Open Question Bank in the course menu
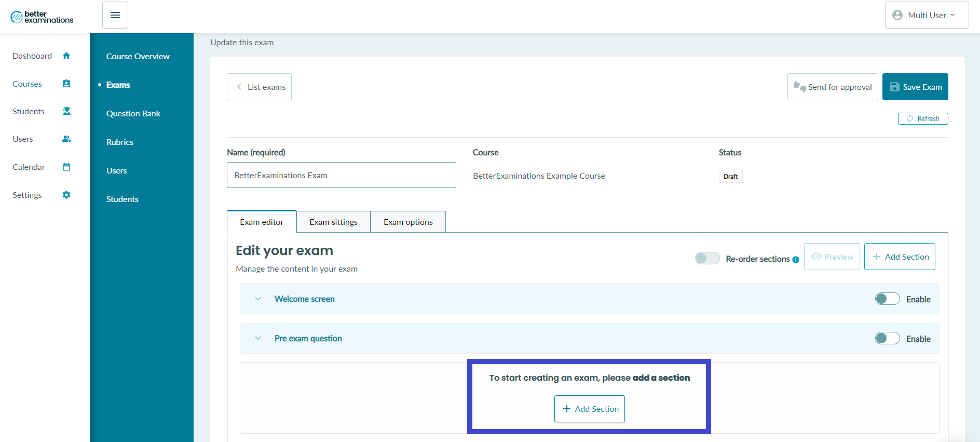The width and height of the screenshot is (980, 442). pyautogui.click(x=133, y=113)
